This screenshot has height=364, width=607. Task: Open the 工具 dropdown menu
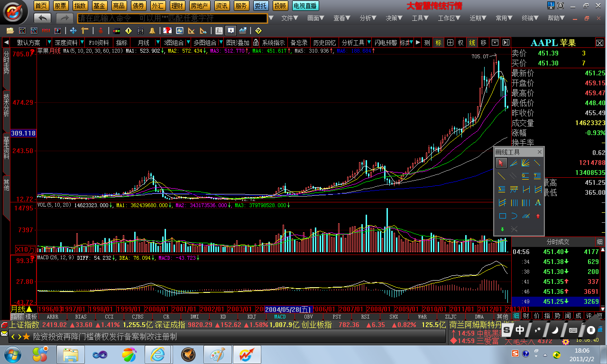[420, 18]
